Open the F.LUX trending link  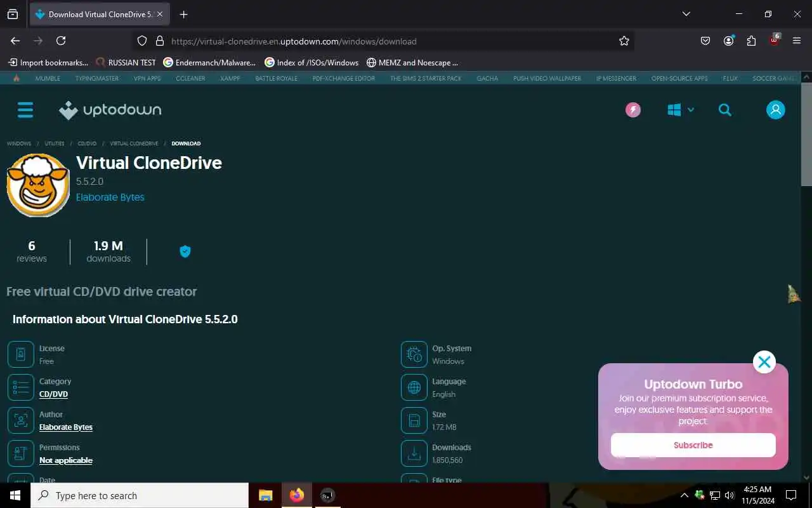coord(730,78)
